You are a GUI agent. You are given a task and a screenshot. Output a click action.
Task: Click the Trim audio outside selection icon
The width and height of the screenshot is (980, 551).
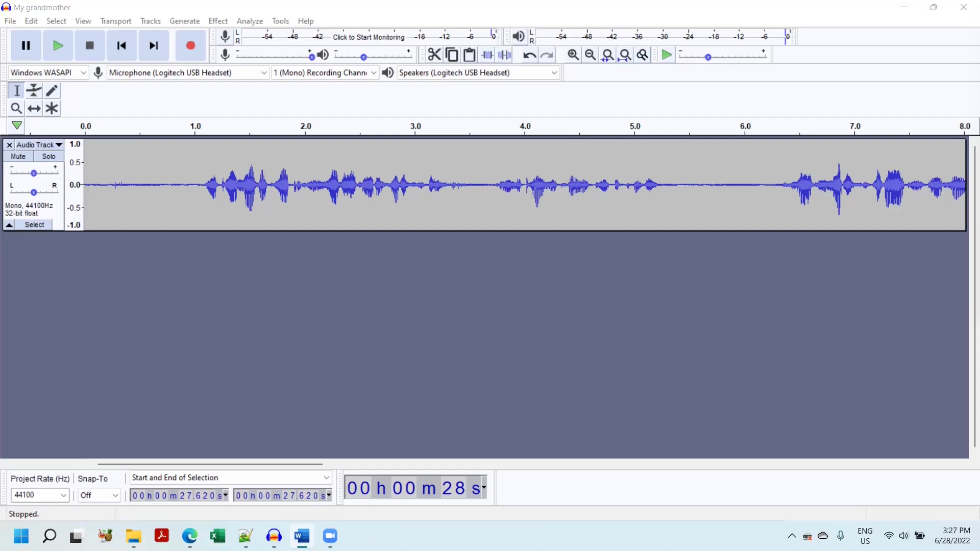coord(487,55)
